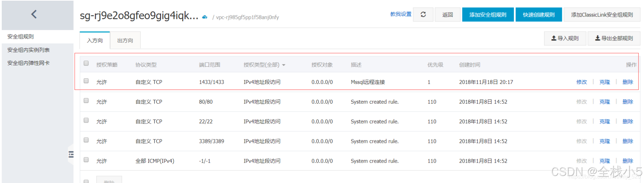Open the 教我设置 help link

click(401, 14)
